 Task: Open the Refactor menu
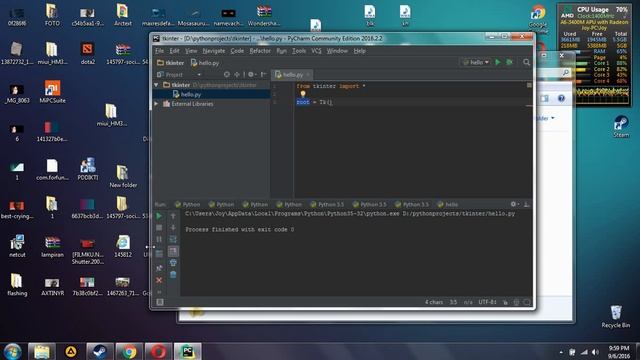pos(260,51)
